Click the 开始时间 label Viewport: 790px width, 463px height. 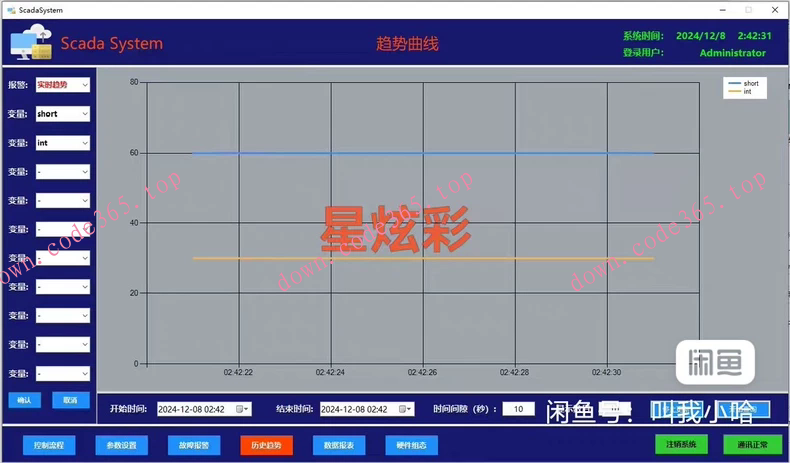(128, 409)
